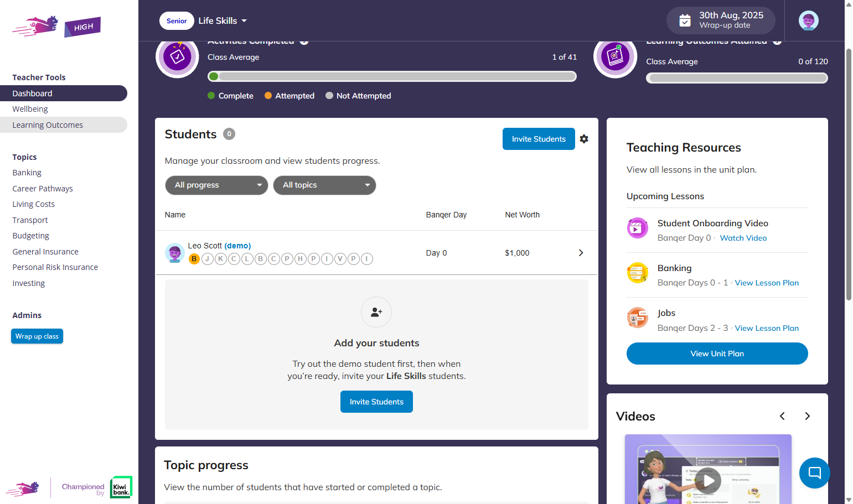Image resolution: width=853 pixels, height=504 pixels.
Task: Open the Investing topic
Action: pos(29,283)
